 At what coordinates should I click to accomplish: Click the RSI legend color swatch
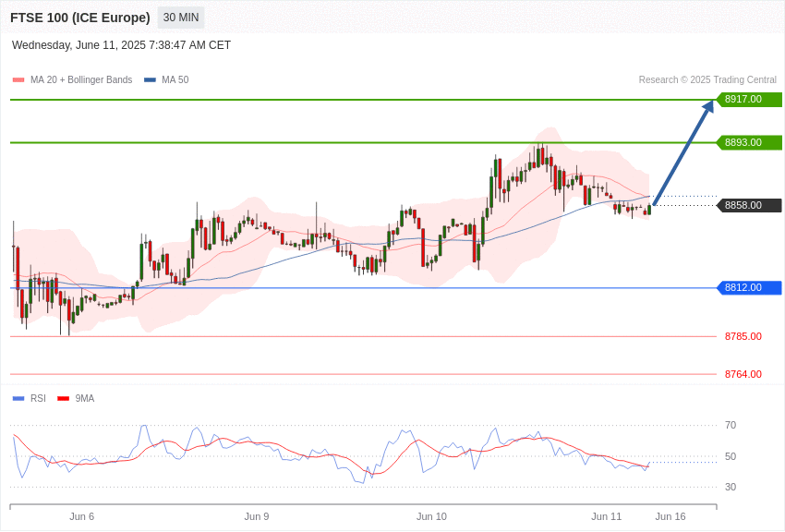tap(18, 398)
